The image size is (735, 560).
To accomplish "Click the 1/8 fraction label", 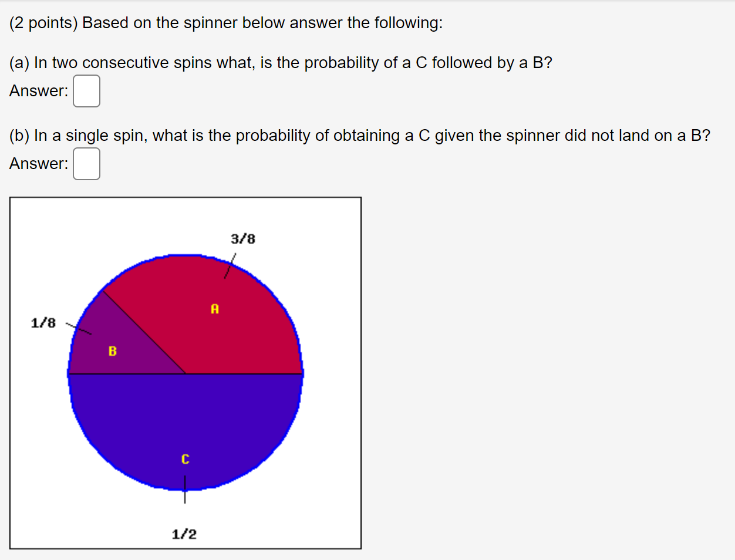I will (x=42, y=323).
